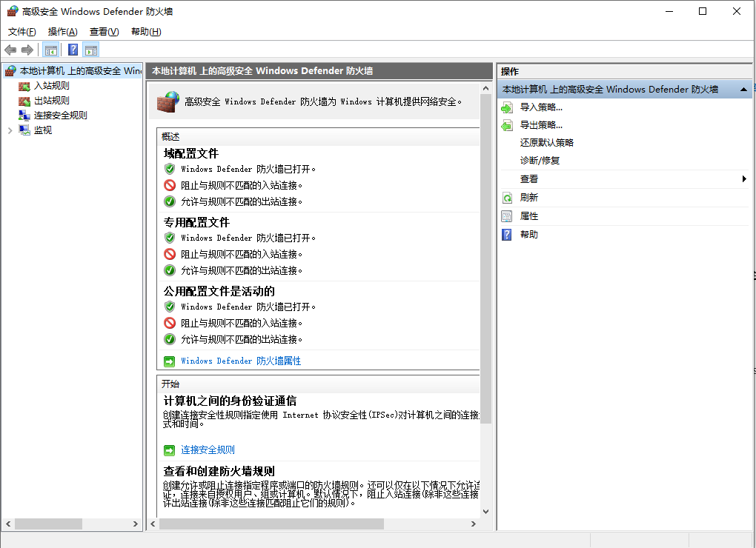Click the 属性 properties icon
Screen dimensions: 756x548
point(507,216)
